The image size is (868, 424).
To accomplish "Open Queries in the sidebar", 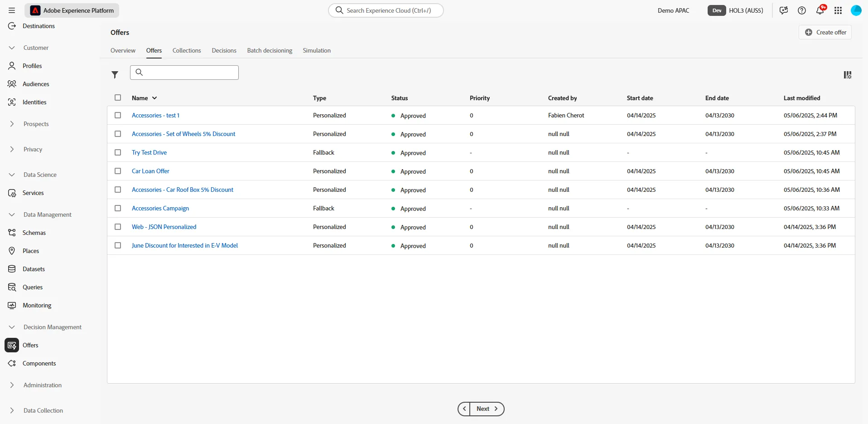I will point(33,287).
